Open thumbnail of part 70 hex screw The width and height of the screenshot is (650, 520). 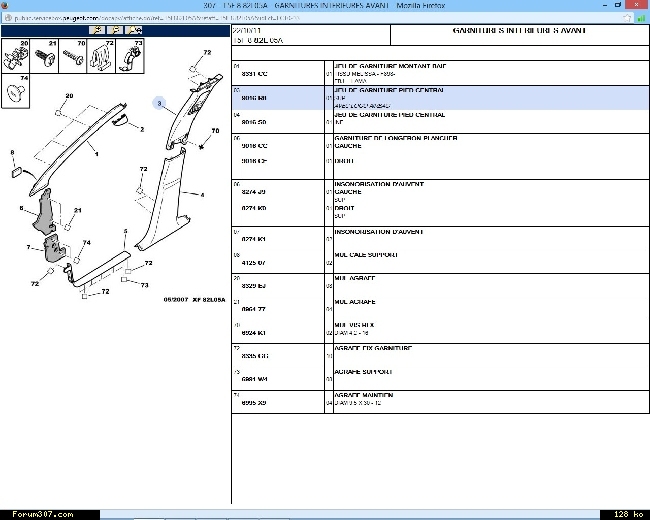(x=73, y=56)
